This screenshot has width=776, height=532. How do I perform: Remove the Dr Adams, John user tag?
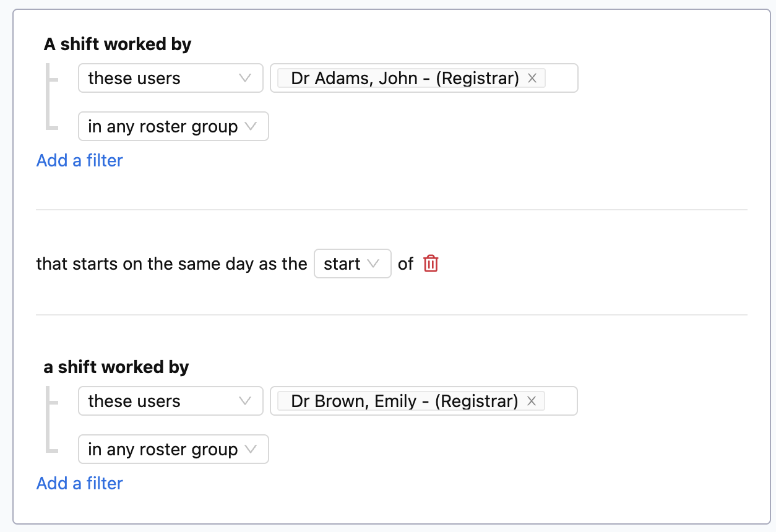pyautogui.click(x=532, y=78)
